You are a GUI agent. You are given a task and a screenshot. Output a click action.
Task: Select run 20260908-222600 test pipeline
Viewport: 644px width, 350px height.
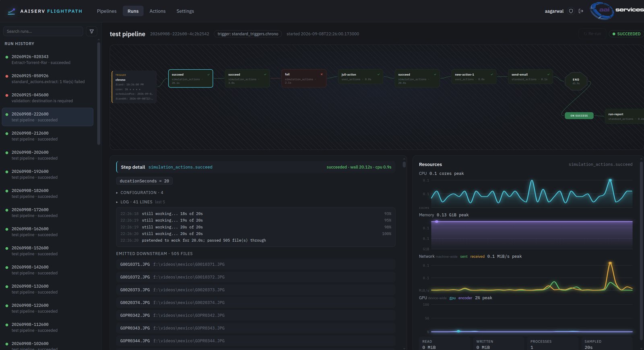[47, 117]
